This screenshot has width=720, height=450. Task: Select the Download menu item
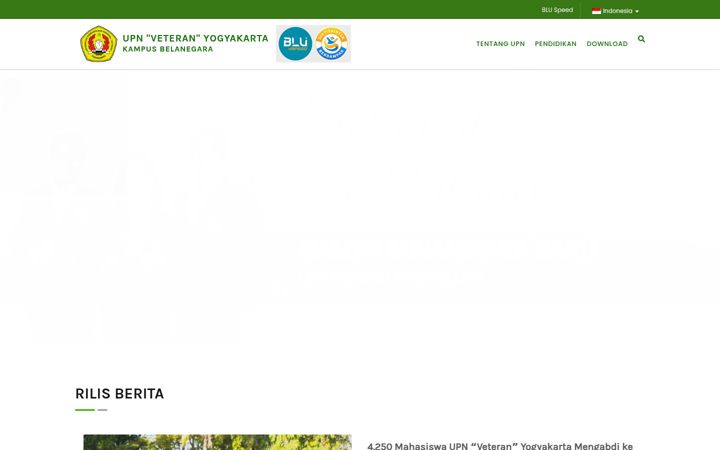click(x=607, y=44)
